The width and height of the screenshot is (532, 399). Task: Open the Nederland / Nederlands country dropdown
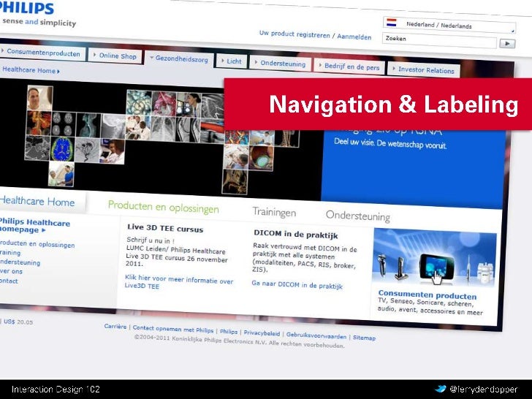449,25
